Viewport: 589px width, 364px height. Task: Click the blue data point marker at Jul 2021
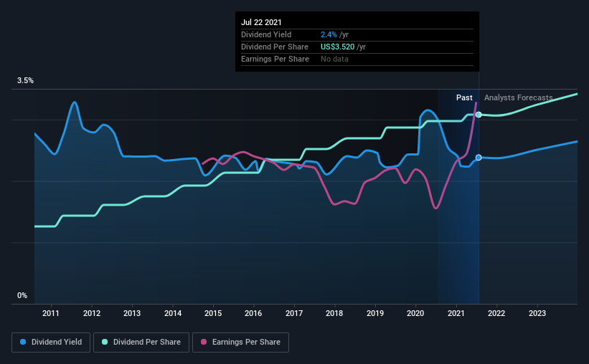click(x=479, y=158)
